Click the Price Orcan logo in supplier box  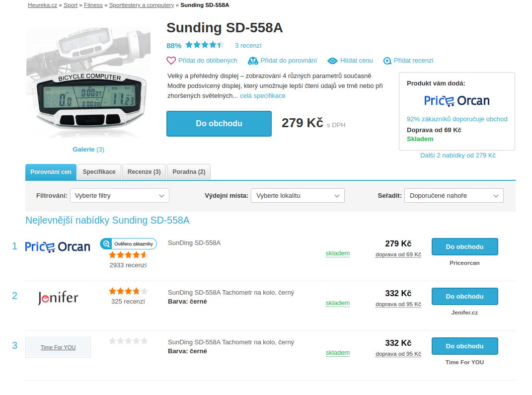tap(456, 101)
